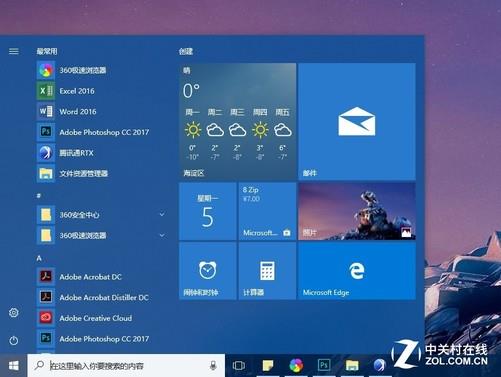Viewport: 501px width, 377px height.
Task: Open the 360极速浏览器 folder under # section
Action: click(102, 235)
